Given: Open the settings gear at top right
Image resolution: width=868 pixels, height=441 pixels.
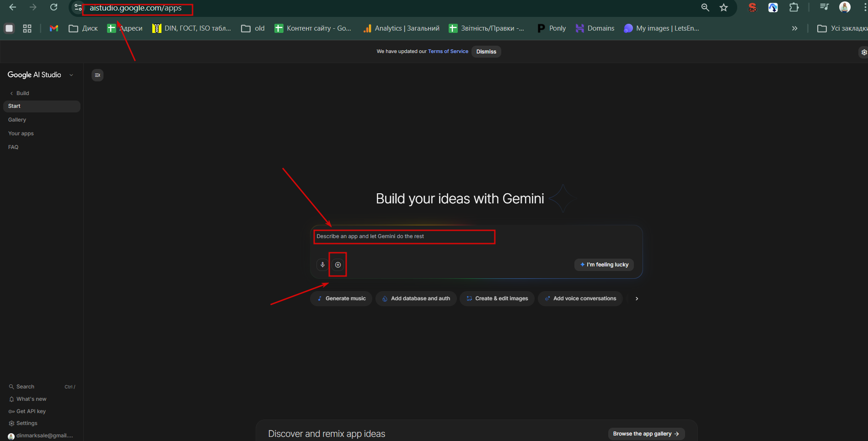Looking at the screenshot, I should (864, 52).
